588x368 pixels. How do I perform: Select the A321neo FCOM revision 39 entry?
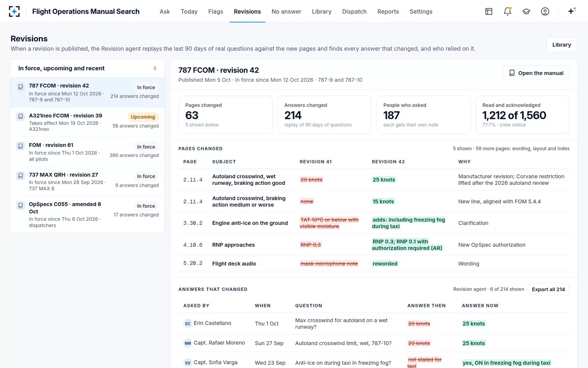(87, 122)
